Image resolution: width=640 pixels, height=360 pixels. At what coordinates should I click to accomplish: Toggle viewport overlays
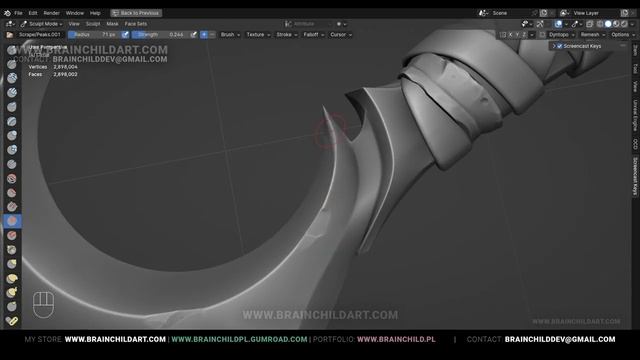pos(558,24)
